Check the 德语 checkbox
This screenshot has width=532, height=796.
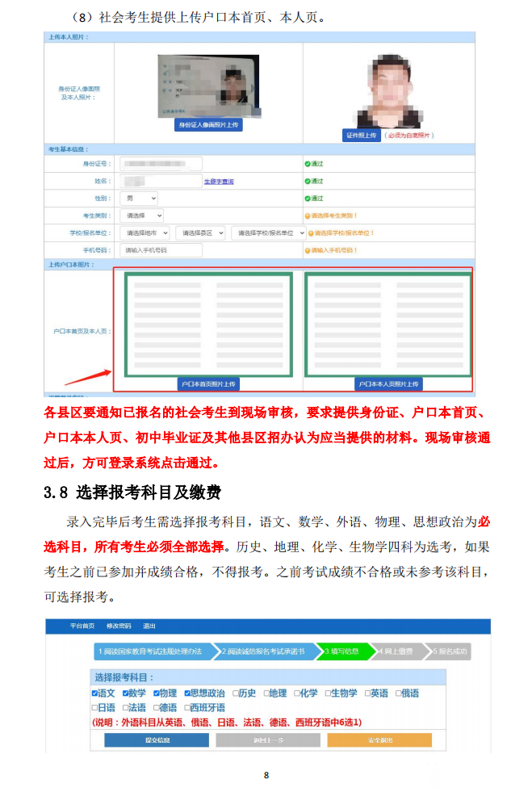(x=157, y=708)
